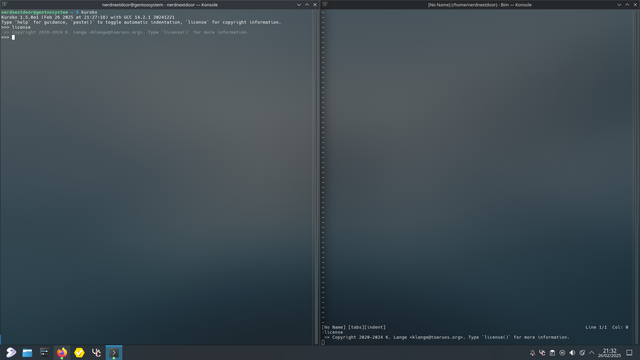Open the clipboard tray icon
Screen dimensions: 640x360
(x=552, y=353)
